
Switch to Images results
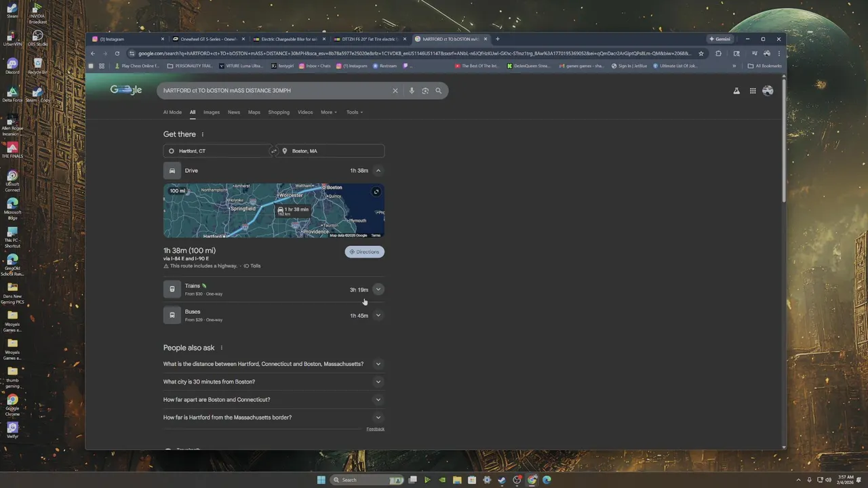(x=212, y=113)
